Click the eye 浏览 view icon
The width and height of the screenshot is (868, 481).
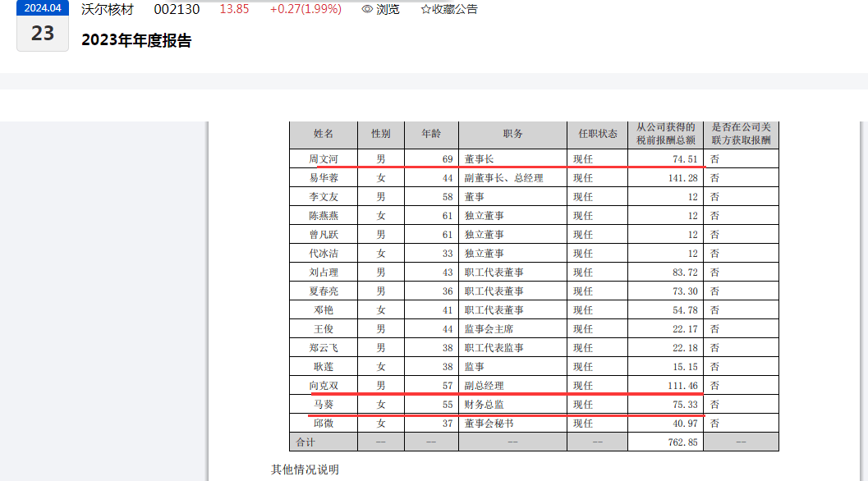pyautogui.click(x=367, y=9)
